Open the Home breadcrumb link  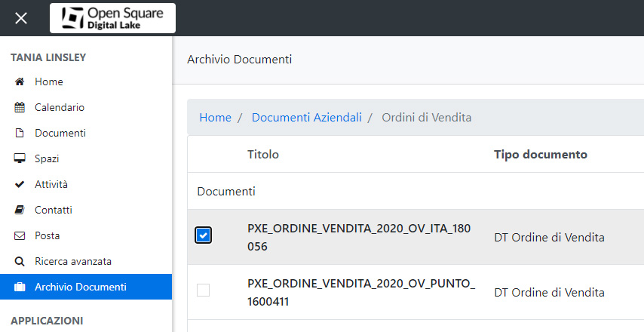215,118
